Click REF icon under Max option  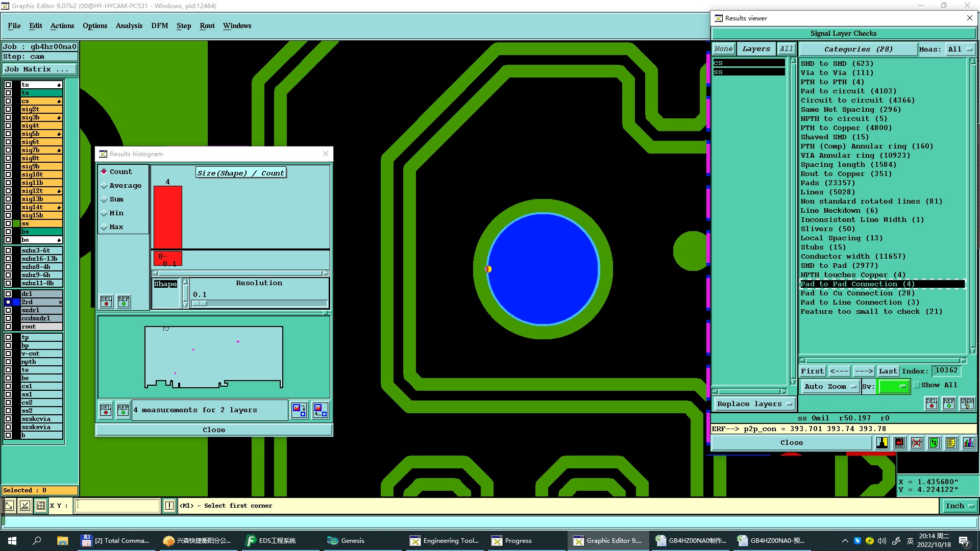point(124,301)
